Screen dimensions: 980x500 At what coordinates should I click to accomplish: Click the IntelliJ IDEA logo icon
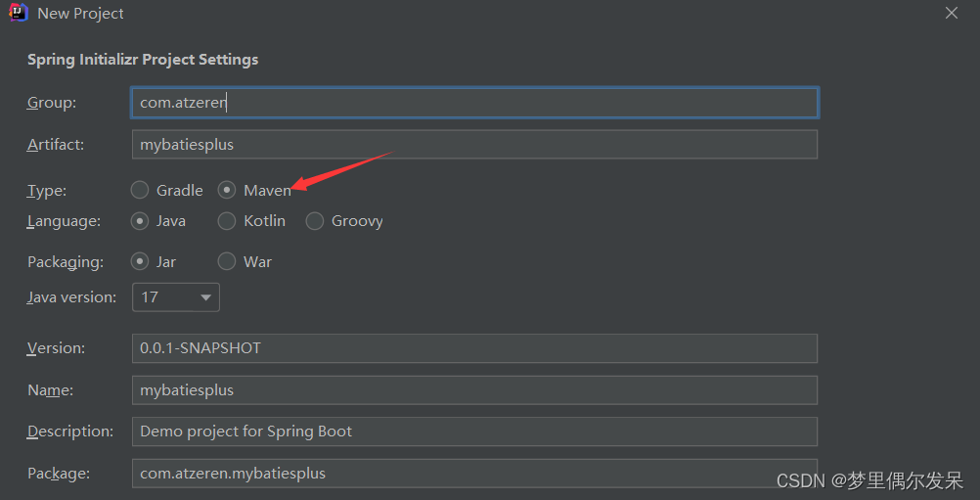pos(19,14)
